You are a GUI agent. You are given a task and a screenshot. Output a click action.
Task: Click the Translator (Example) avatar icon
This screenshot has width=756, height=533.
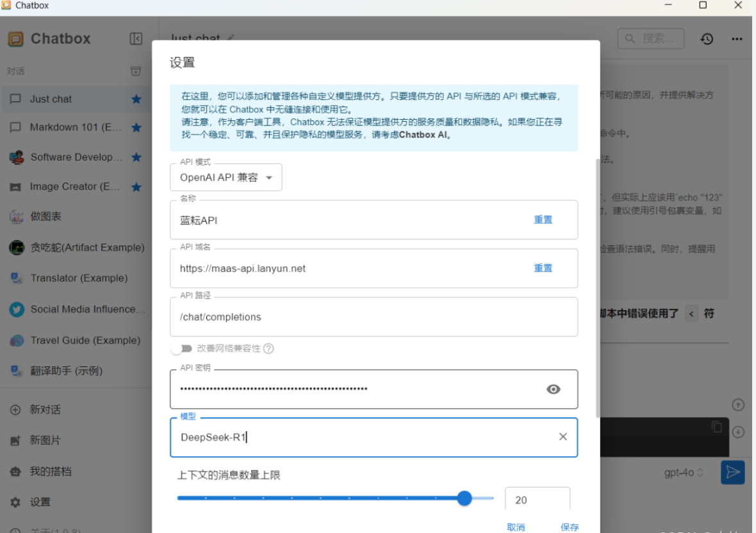(x=17, y=278)
